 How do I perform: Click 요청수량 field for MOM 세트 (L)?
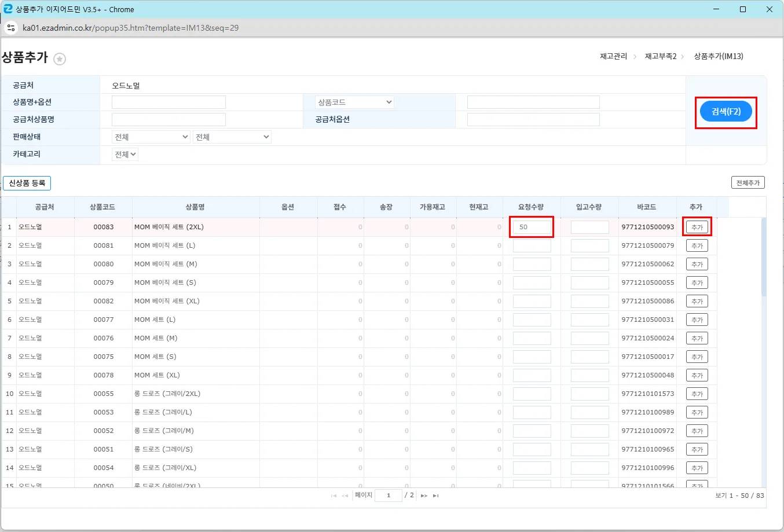pos(532,320)
